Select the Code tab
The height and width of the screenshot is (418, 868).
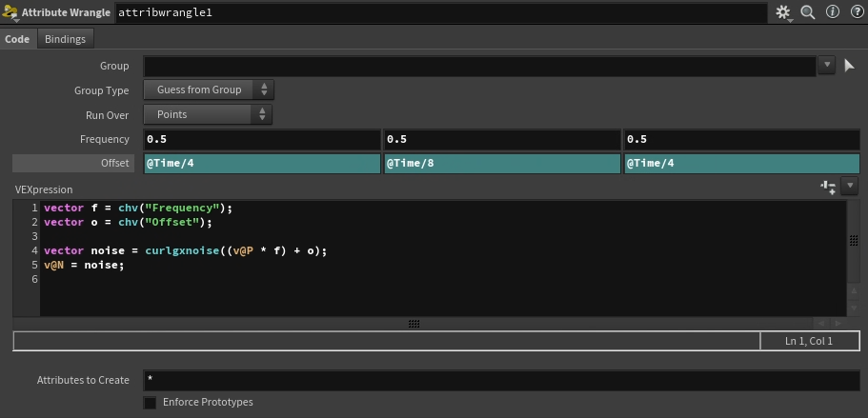17,39
